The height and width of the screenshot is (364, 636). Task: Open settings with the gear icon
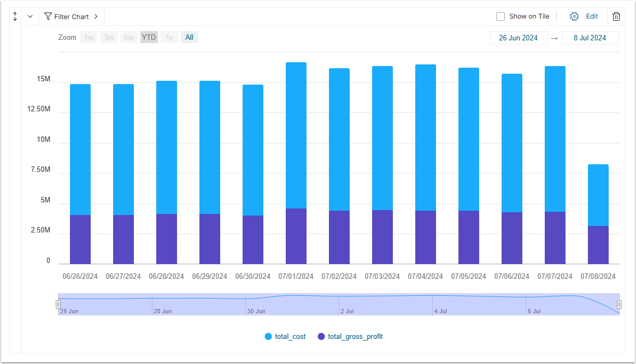574,16
